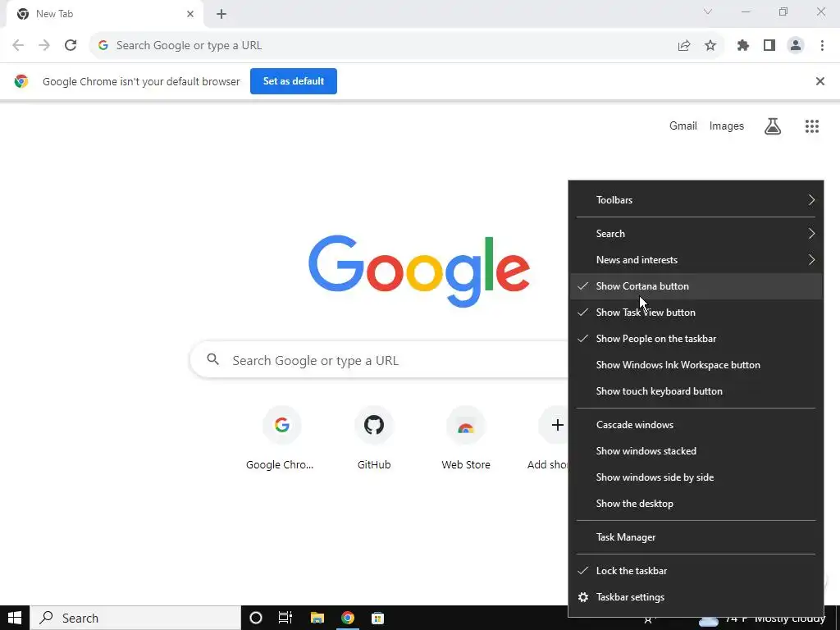Open Chrome three-dot menu
The height and width of the screenshot is (630, 840).
[x=822, y=46]
